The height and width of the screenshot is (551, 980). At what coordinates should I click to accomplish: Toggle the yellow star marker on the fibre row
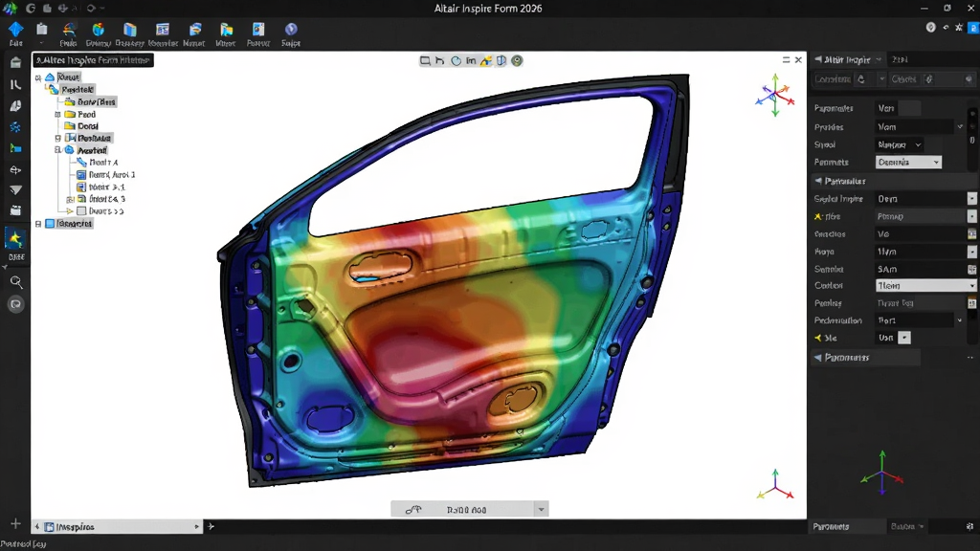coord(817,216)
